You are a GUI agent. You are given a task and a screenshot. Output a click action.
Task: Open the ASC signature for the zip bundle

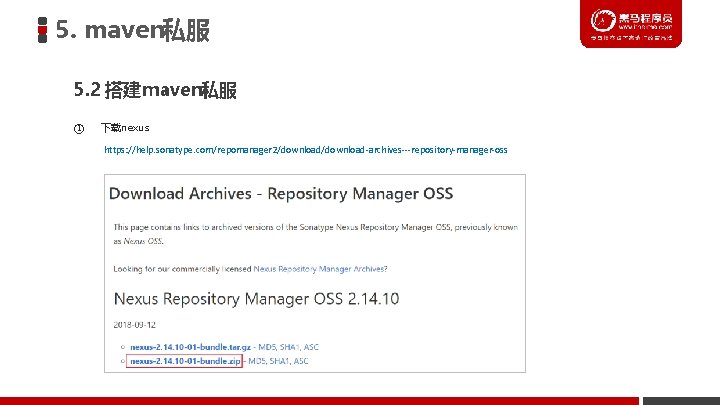click(301, 361)
